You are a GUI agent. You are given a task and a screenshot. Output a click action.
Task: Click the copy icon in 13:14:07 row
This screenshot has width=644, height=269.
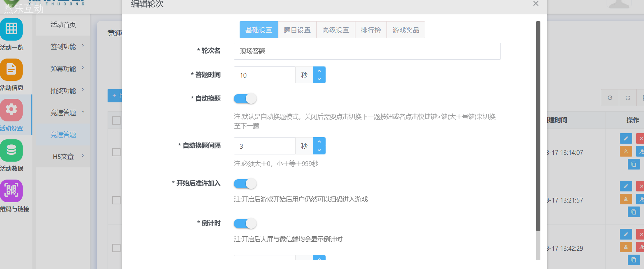(x=634, y=164)
